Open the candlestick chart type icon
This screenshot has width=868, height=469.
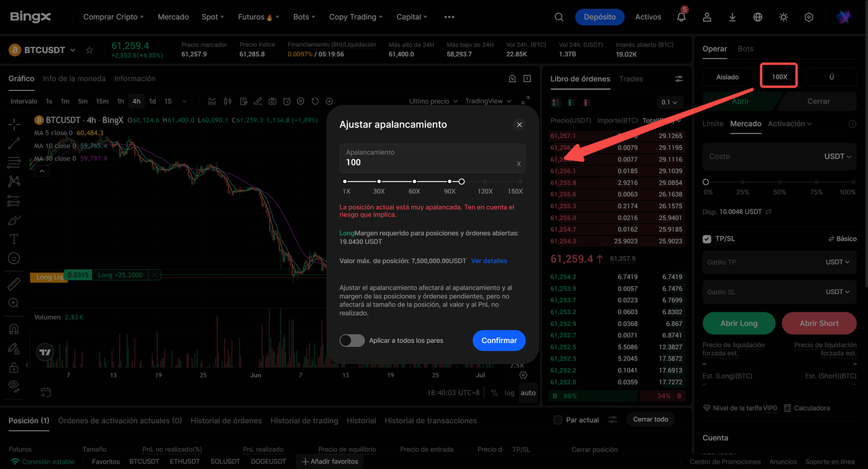[228, 102]
